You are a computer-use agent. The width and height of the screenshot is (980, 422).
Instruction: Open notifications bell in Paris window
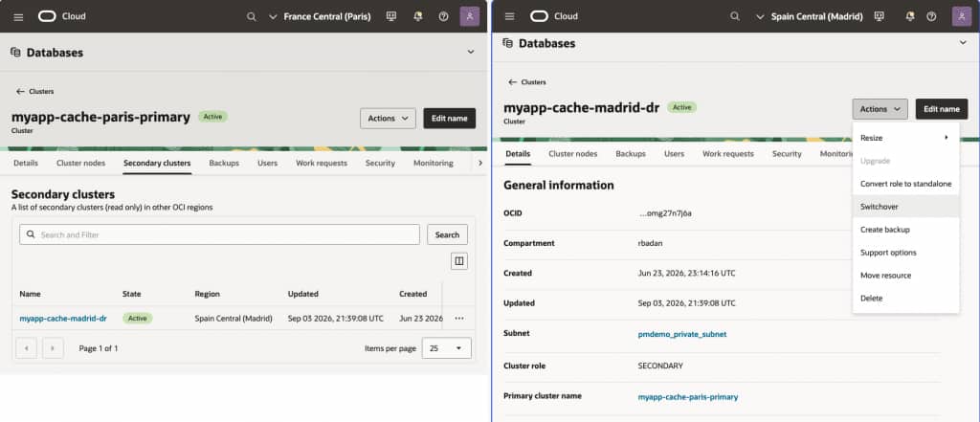[x=417, y=17]
